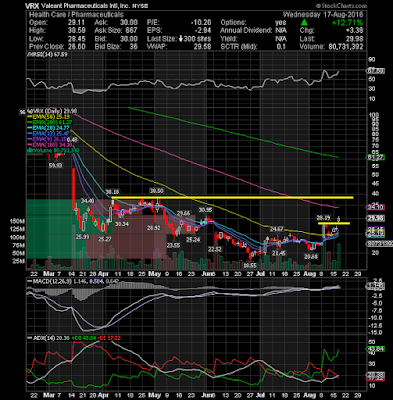Screen dimensions: 393x400
Task: Click the 20.68 price annotation
Action: coord(310,256)
